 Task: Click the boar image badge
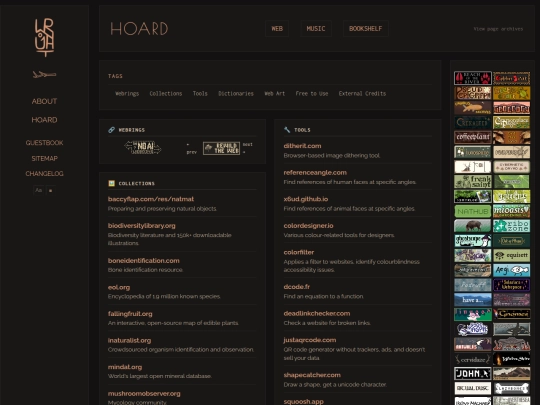(473, 226)
